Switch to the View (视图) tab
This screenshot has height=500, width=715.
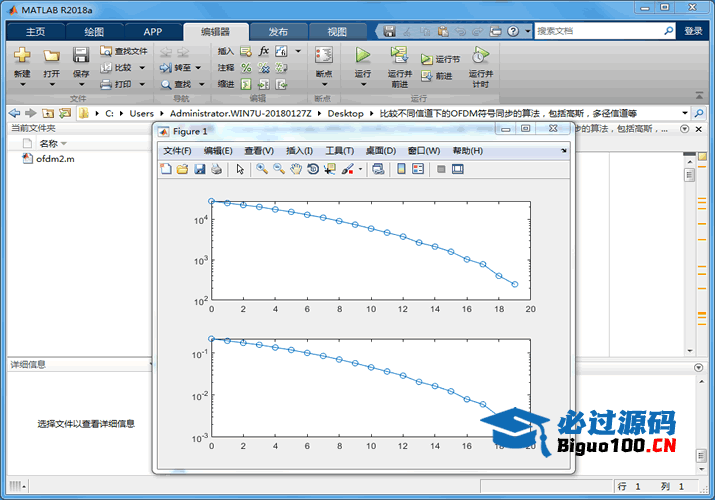point(337,31)
